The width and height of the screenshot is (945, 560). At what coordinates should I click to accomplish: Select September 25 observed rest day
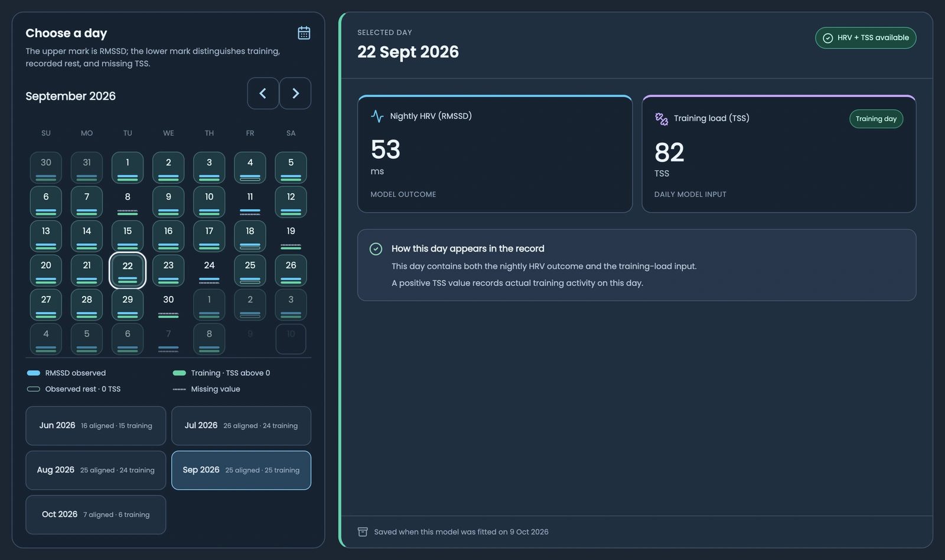pyautogui.click(x=250, y=271)
